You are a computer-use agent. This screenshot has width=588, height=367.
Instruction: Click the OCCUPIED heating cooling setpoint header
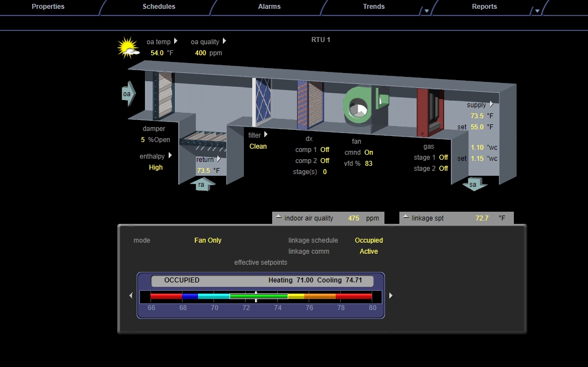coord(262,280)
